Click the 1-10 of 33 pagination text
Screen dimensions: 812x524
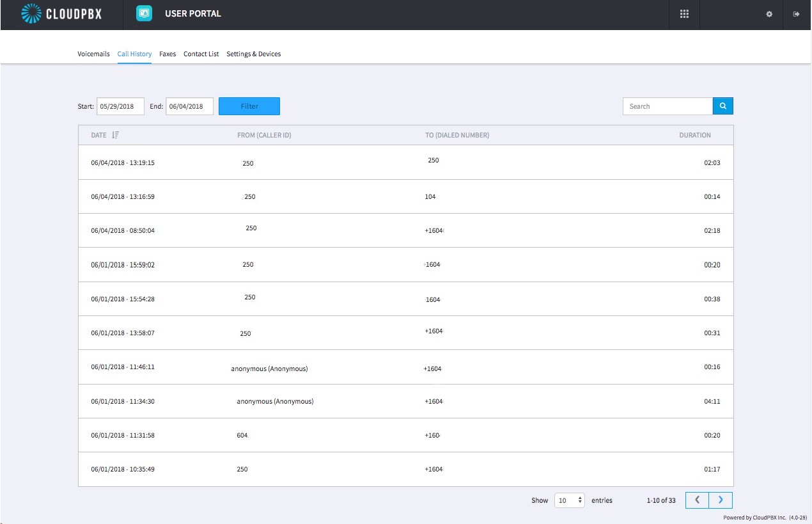coord(661,500)
